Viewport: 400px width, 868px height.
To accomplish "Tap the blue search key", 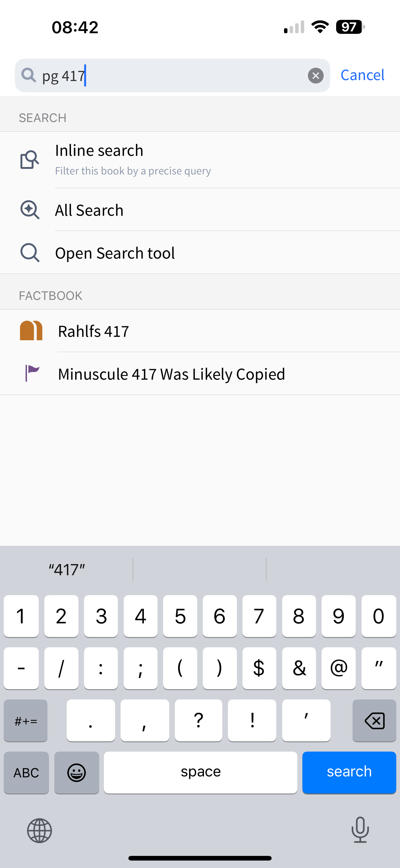I will 349,772.
